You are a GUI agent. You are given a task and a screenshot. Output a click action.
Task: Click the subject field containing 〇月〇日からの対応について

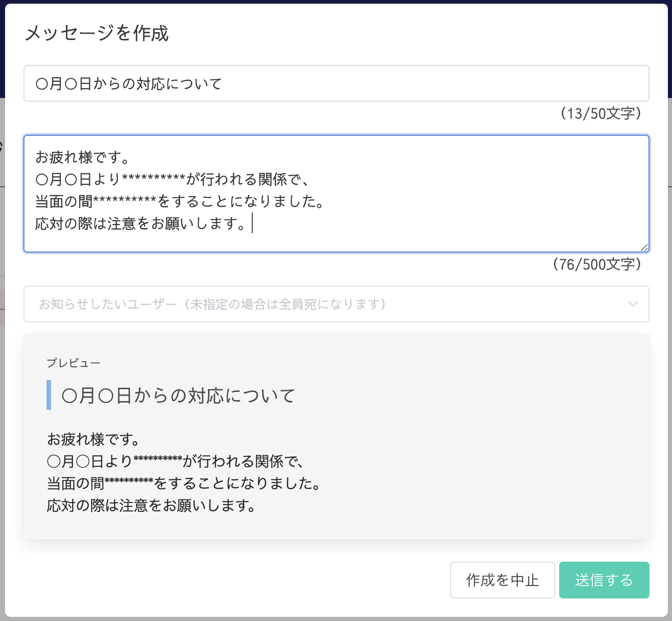pyautogui.click(x=336, y=84)
